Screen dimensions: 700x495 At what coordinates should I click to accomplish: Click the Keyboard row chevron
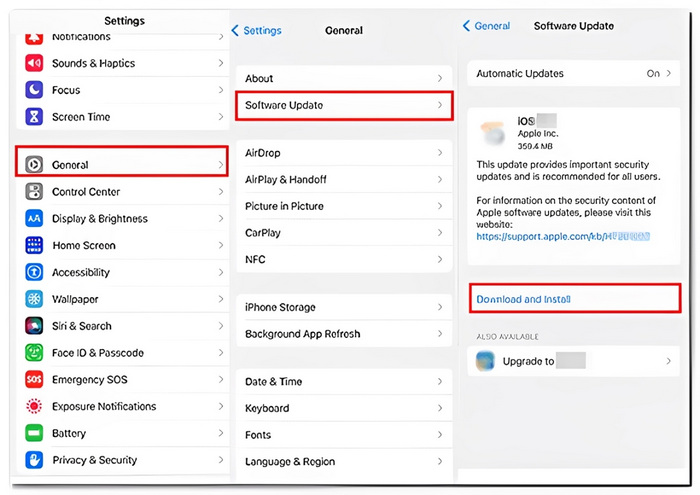(440, 408)
